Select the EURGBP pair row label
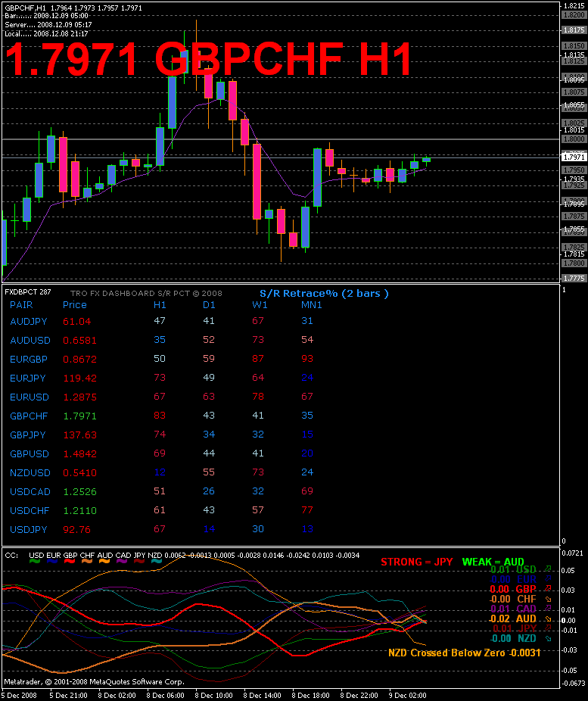The height and width of the screenshot is (701, 588). [x=29, y=360]
